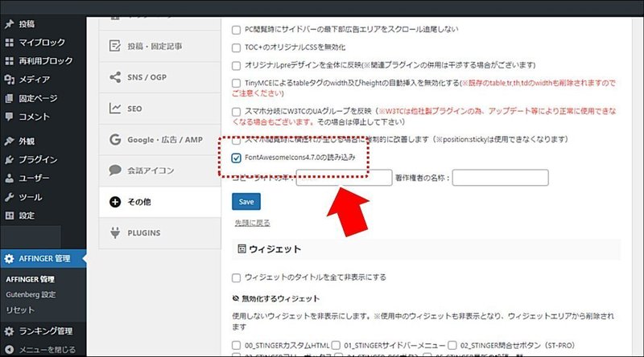Click the pin icon beside 投稿

(9, 24)
